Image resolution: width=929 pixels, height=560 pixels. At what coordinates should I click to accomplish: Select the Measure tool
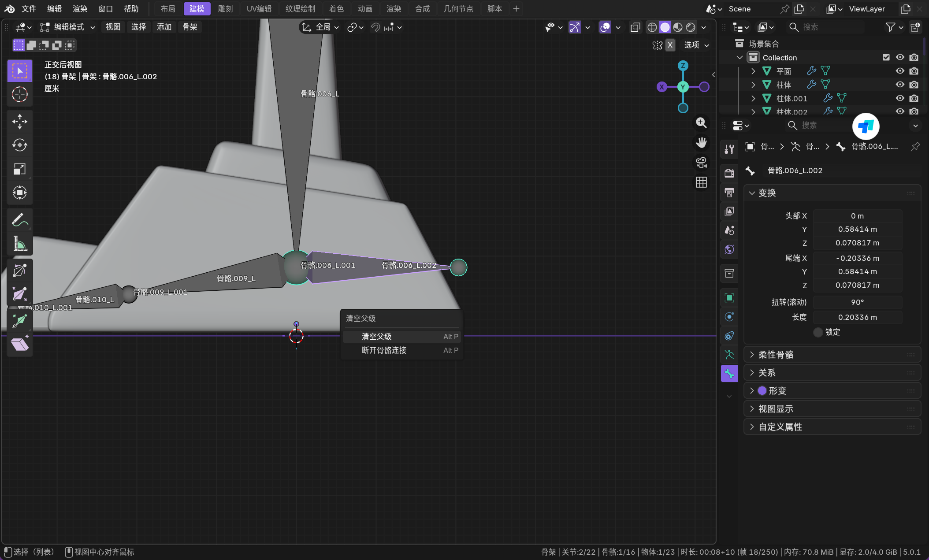tap(19, 243)
